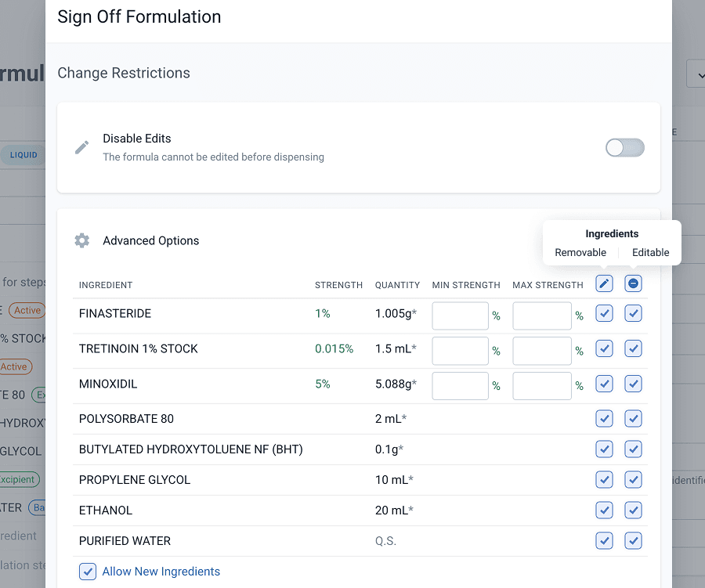Click the Q.S. quantity of PURIFIED WATER
The image size is (705, 588).
pos(385,541)
